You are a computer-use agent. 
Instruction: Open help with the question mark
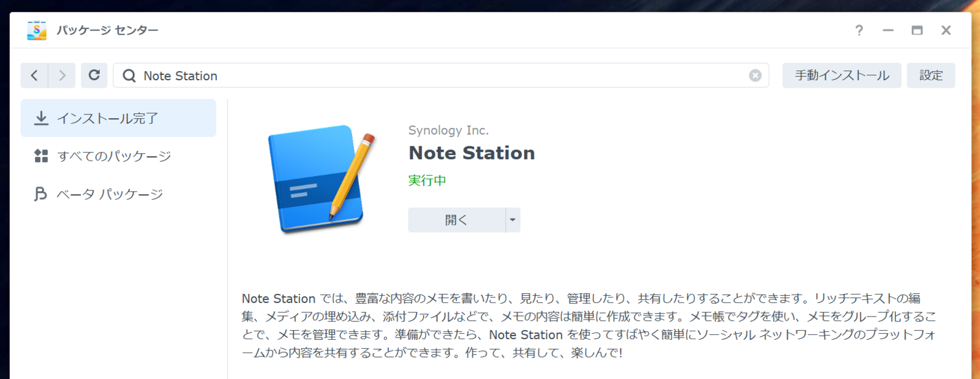click(x=859, y=30)
